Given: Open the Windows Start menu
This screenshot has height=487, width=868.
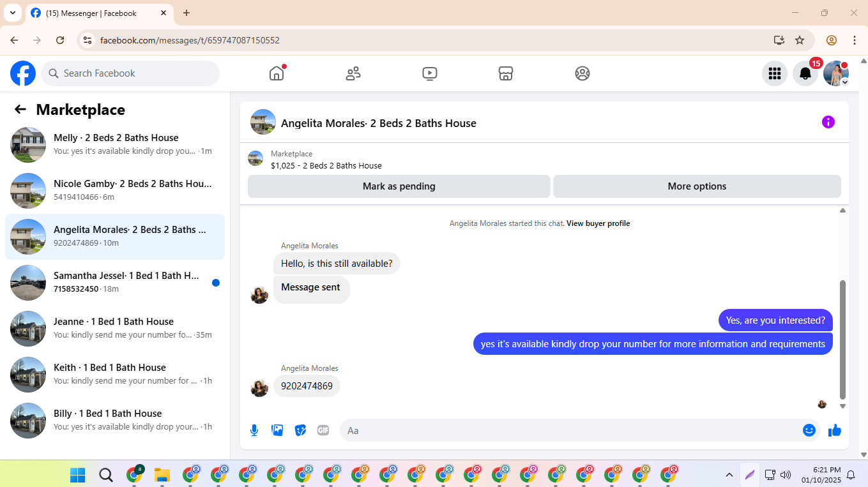Looking at the screenshot, I should 77,475.
